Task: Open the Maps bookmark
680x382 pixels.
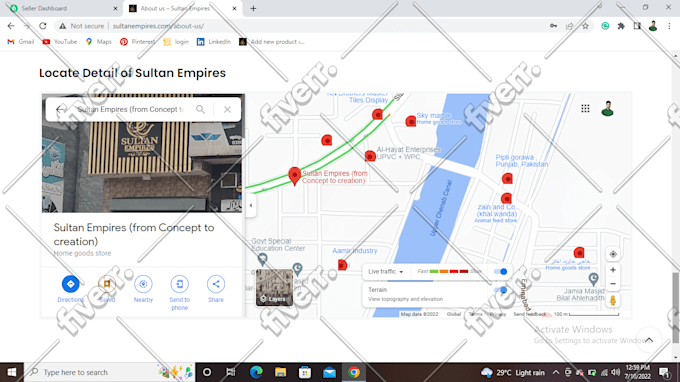Action: pyautogui.click(x=98, y=42)
